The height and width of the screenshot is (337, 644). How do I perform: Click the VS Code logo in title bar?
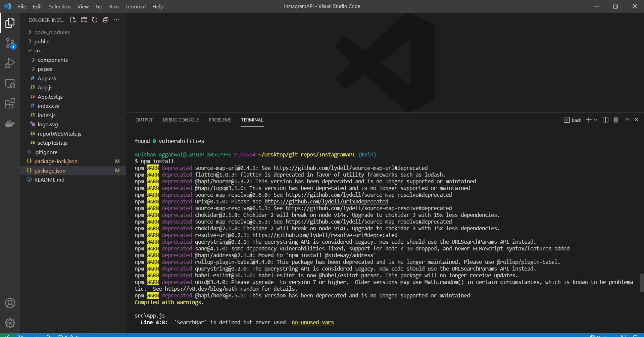tap(7, 6)
